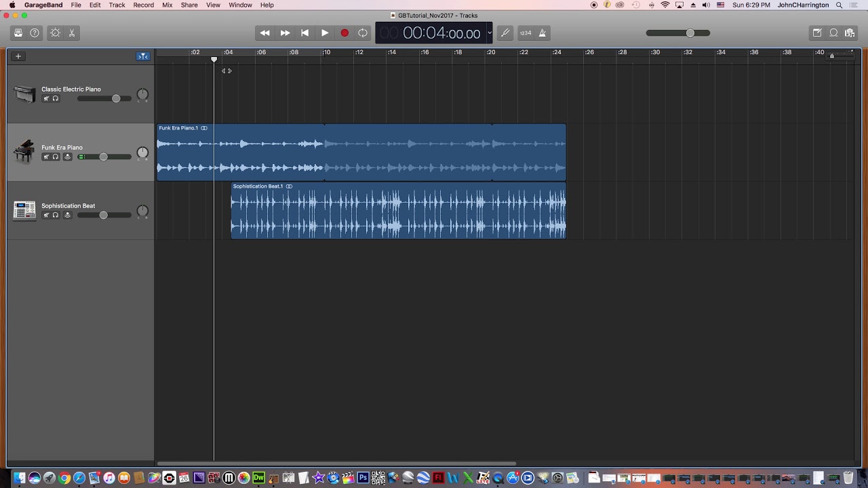Toggle the 1234 Count-in

click(526, 33)
